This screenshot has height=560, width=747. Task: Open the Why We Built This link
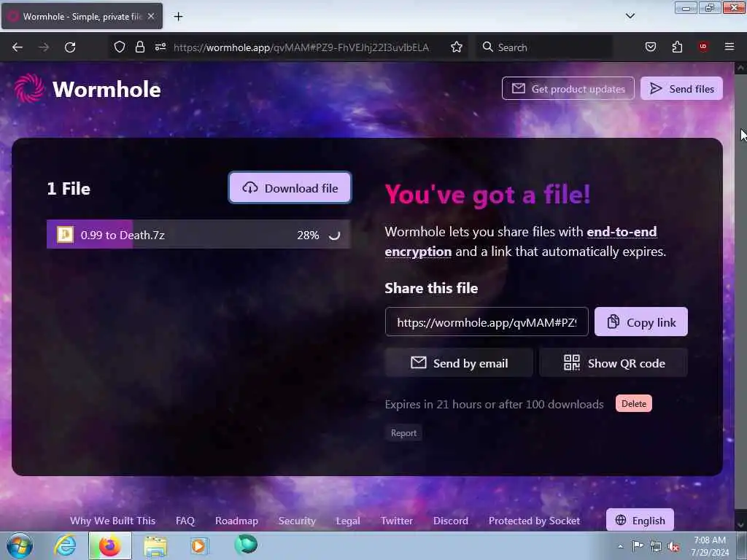point(112,521)
